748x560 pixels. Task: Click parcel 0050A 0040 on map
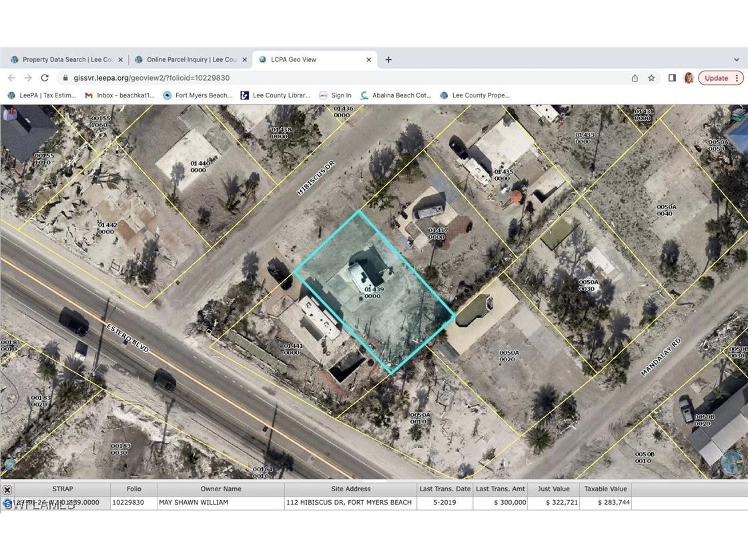tap(666, 210)
